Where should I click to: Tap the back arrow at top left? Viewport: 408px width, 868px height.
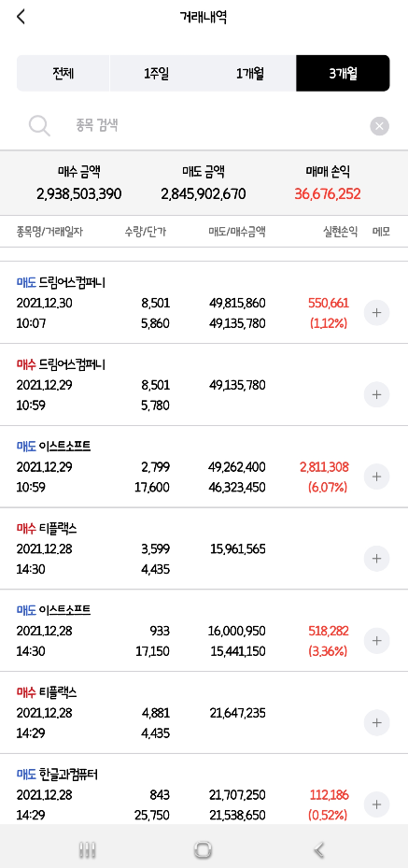21,17
